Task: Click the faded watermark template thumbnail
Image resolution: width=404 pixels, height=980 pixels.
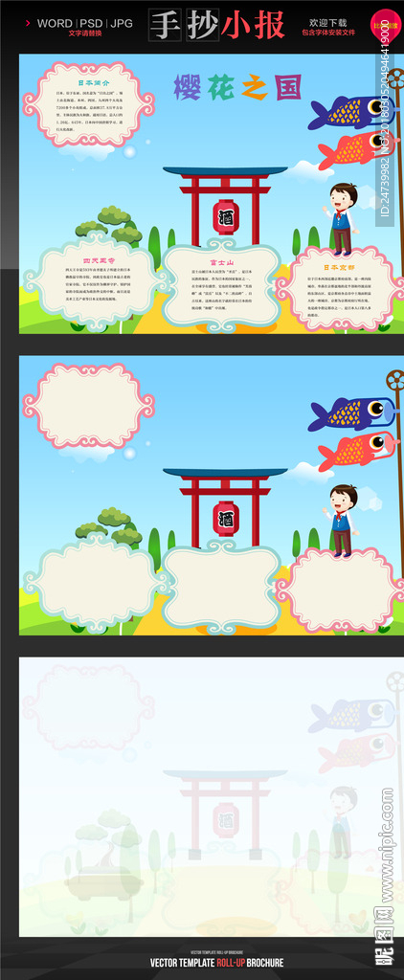Action: point(212,796)
